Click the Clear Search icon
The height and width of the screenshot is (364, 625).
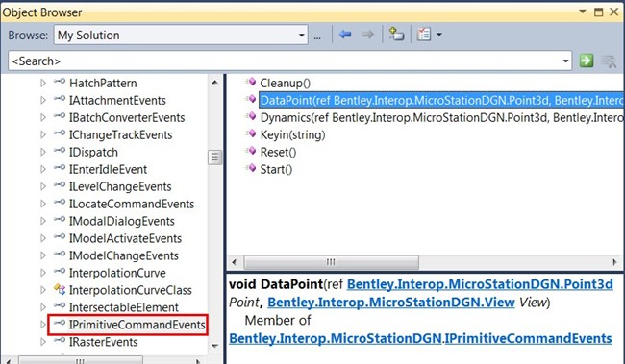pos(609,61)
